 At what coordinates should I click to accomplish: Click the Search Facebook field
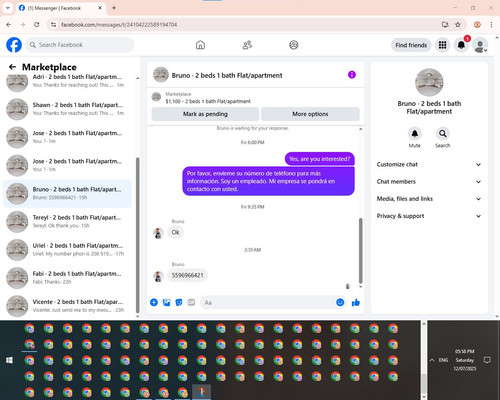click(80, 45)
